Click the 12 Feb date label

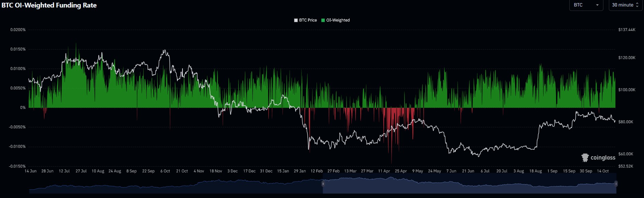tap(317, 171)
